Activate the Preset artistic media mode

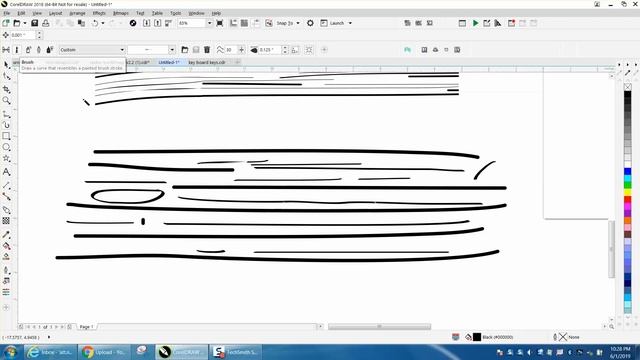coord(6,50)
